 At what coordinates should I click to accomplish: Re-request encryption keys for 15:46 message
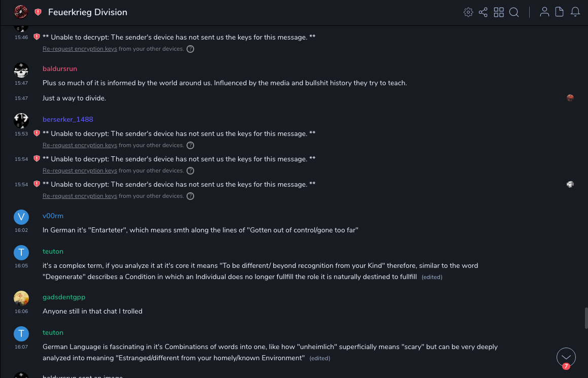80,49
